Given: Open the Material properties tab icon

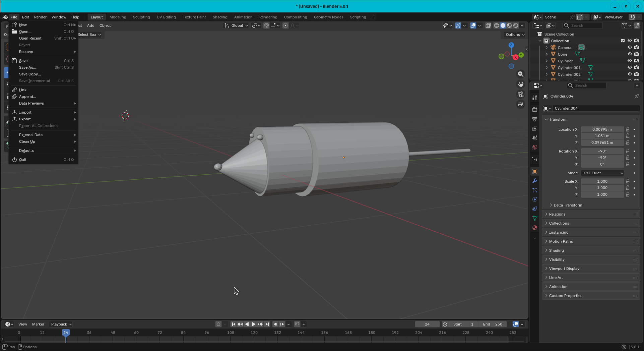Looking at the screenshot, I should point(535,228).
